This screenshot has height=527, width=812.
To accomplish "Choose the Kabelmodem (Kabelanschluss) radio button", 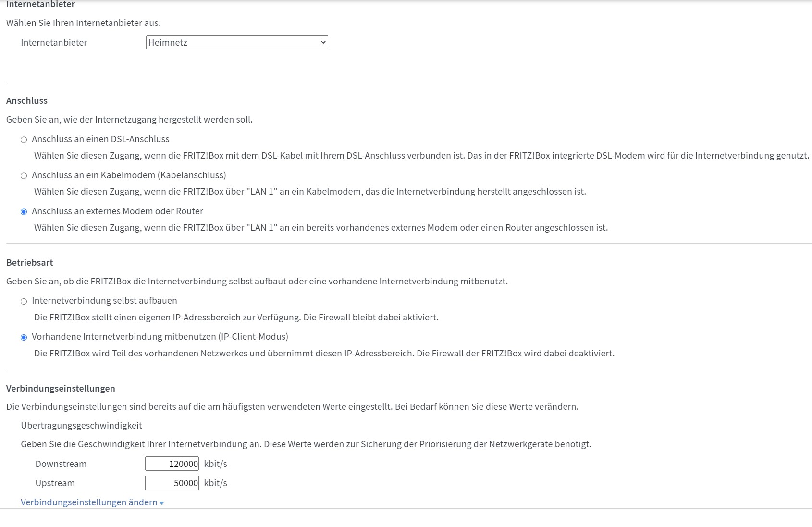I will click(x=24, y=176).
